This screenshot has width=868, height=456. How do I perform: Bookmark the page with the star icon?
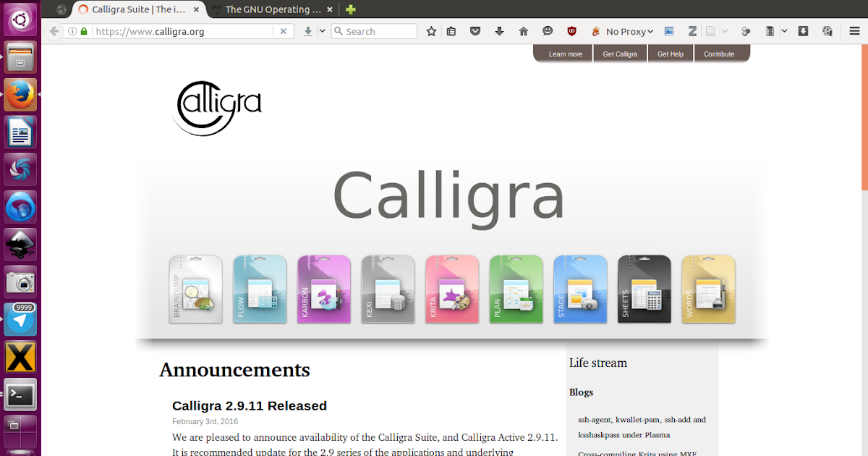click(430, 31)
